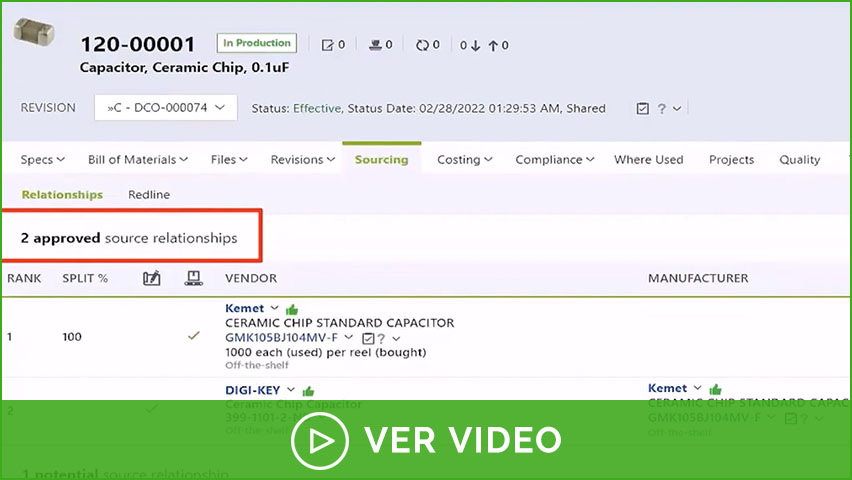Viewport: 852px width, 480px height.
Task: Click the MANUFACTURER column header
Action: tap(698, 278)
